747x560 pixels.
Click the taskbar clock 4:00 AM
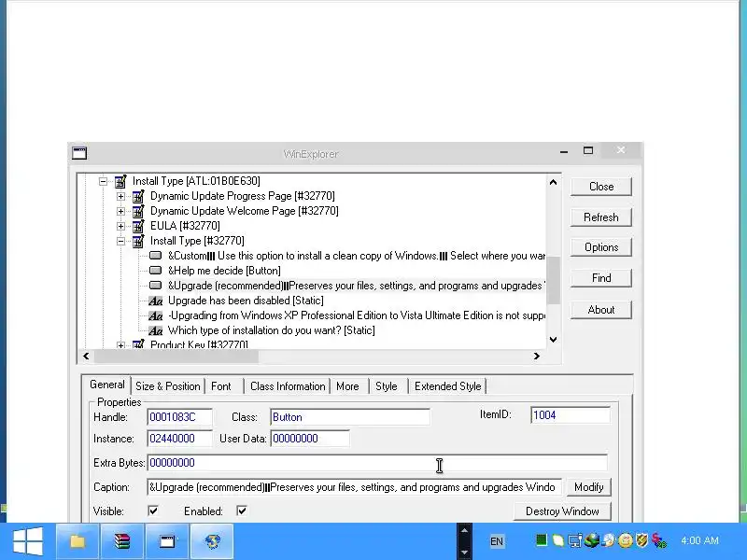(x=699, y=540)
